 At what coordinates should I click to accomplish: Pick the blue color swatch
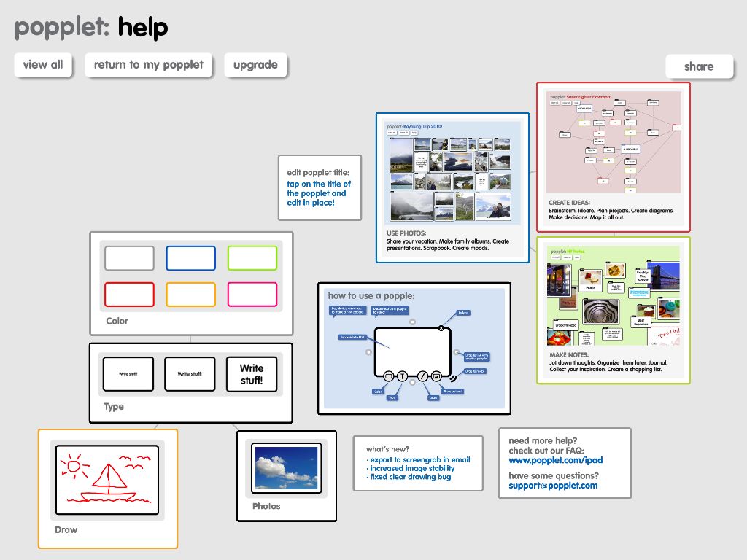(x=190, y=258)
